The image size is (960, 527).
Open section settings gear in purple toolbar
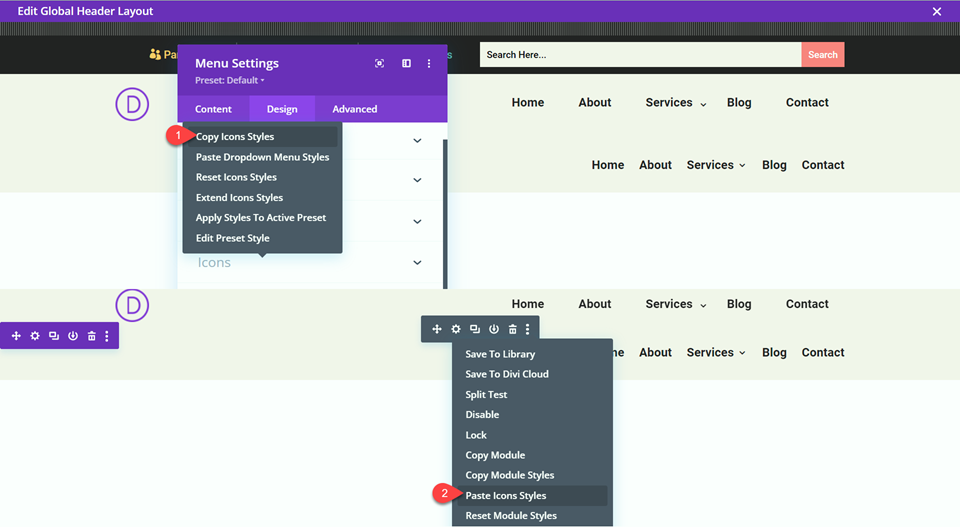coord(35,336)
